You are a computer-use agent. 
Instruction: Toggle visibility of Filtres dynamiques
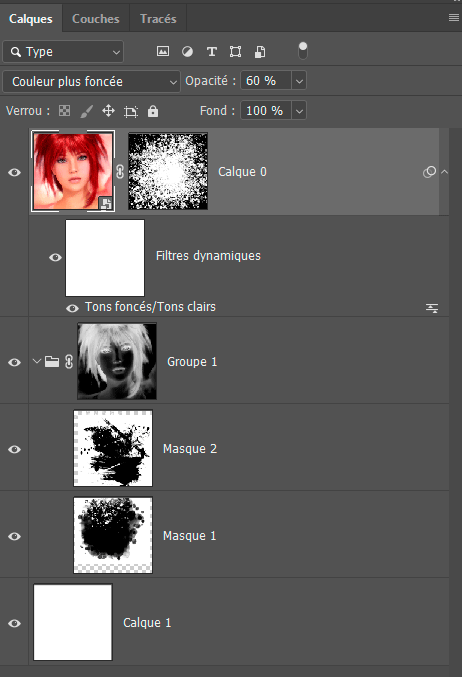[55, 257]
